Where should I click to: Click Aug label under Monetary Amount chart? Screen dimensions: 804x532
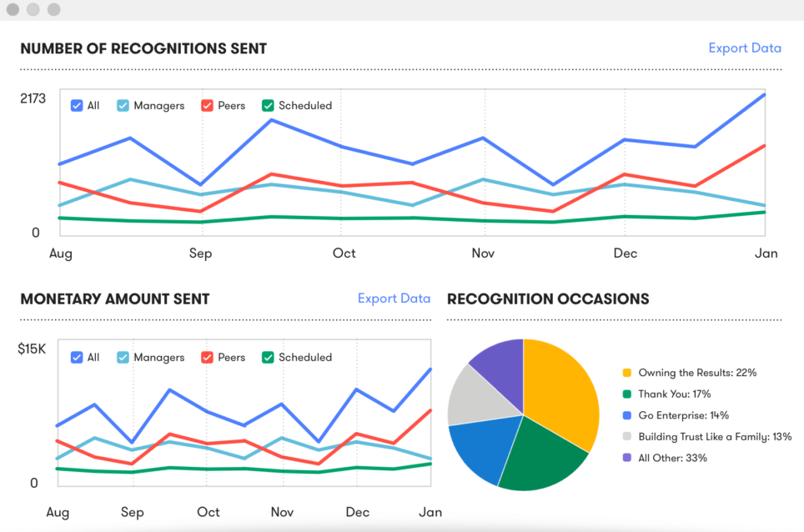[58, 513]
